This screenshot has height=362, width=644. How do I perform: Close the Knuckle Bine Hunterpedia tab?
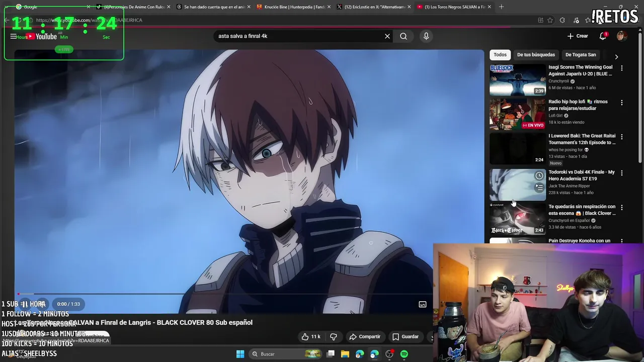[x=329, y=7]
